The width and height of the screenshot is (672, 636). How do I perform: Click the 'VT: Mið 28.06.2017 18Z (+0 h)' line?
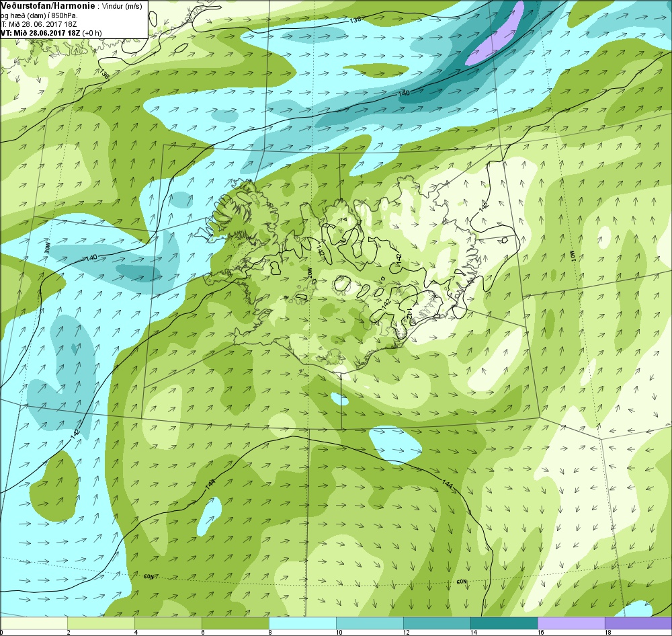pos(52,33)
